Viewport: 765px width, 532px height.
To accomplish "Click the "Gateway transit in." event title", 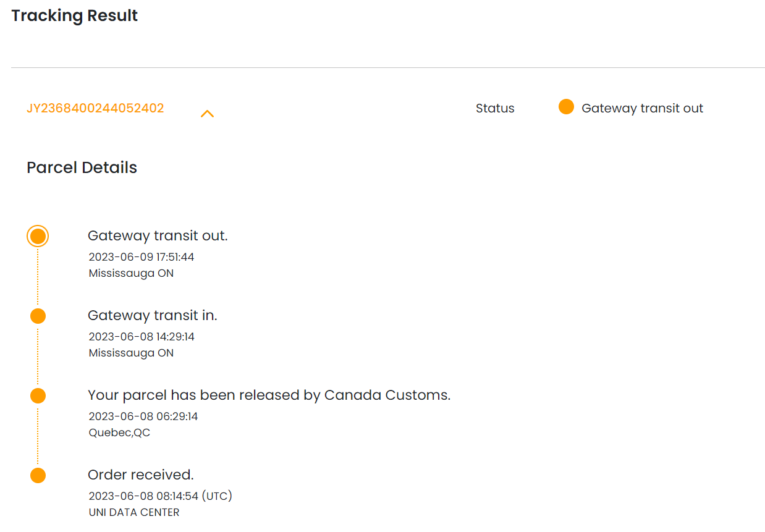I will (153, 316).
